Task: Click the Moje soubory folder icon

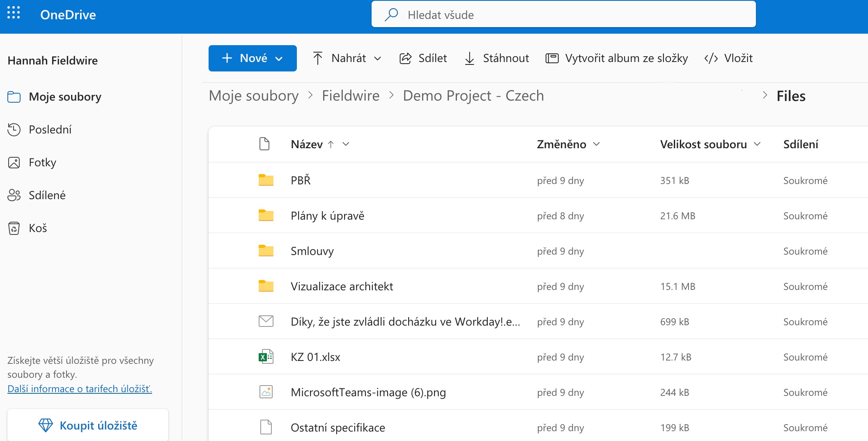Action: click(14, 97)
